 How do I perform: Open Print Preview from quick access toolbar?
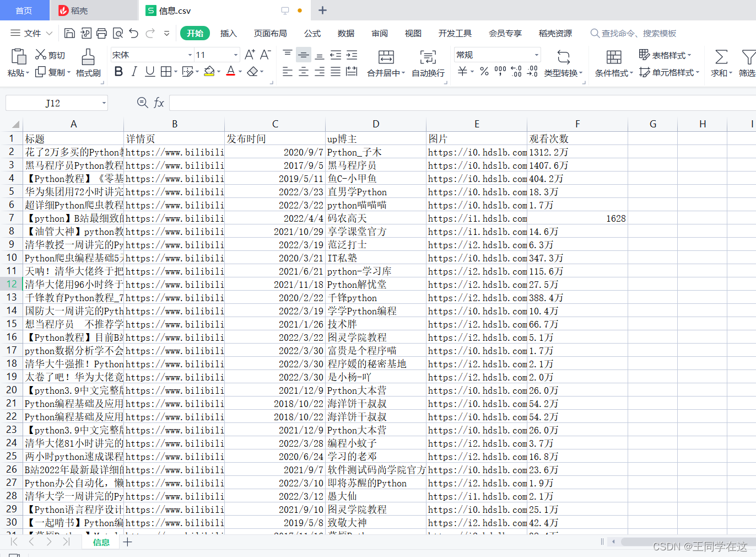117,33
